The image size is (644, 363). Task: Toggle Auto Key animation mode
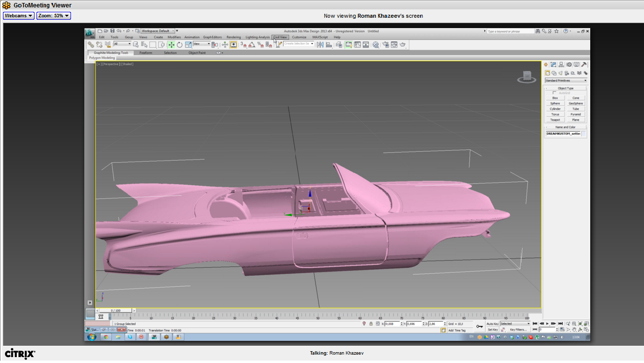[493, 324]
